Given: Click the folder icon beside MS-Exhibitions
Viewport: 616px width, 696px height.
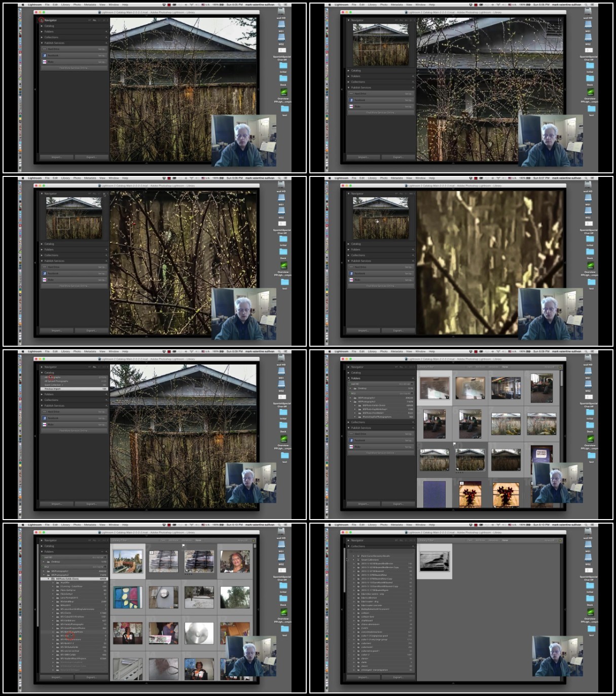Looking at the screenshot, I should coord(57,620).
